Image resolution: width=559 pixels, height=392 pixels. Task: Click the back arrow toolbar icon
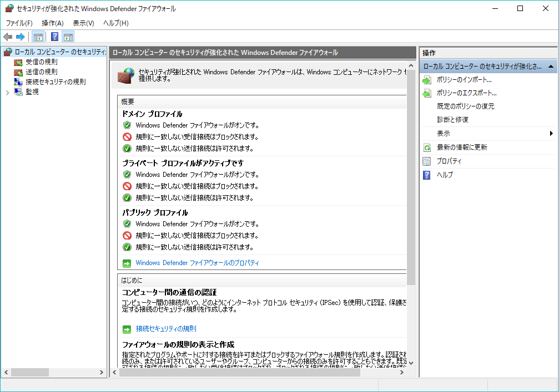point(8,37)
